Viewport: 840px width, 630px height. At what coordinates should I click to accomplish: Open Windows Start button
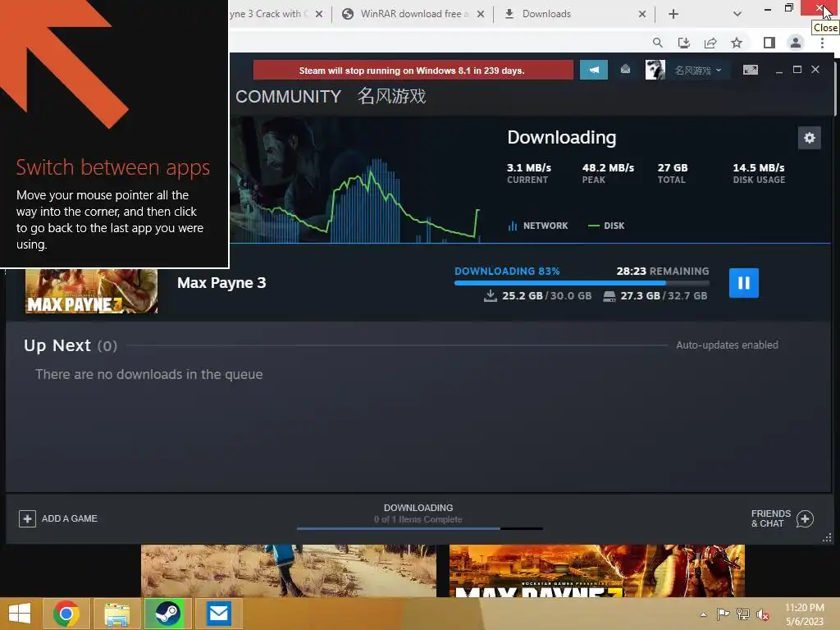(20, 614)
